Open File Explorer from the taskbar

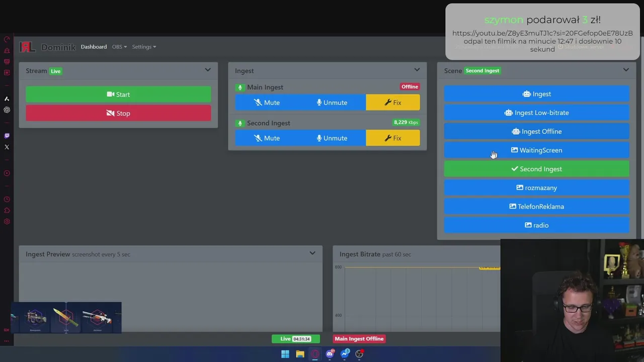(300, 354)
